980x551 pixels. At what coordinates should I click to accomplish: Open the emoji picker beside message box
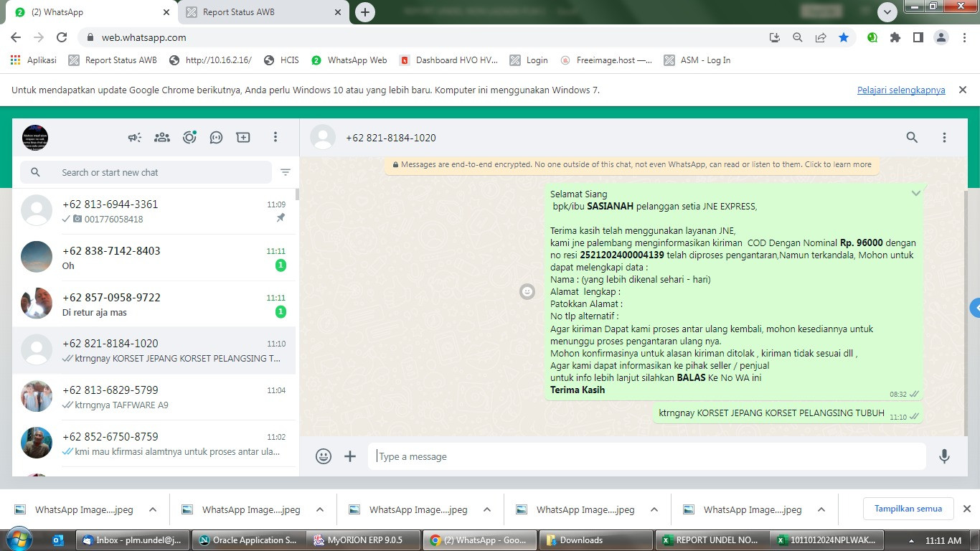point(324,456)
